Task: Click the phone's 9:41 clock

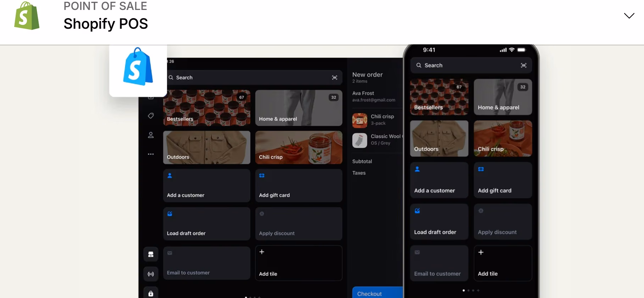Action: [429, 50]
